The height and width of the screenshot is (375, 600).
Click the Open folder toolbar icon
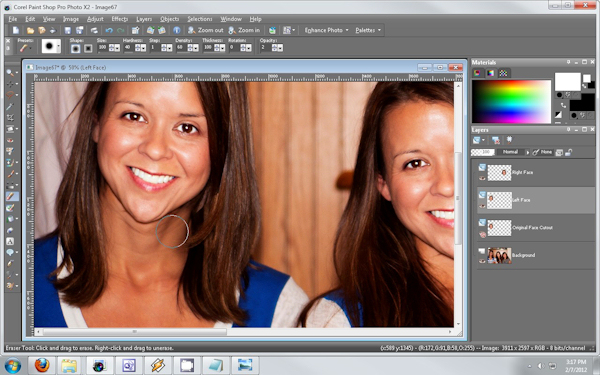coord(30,30)
